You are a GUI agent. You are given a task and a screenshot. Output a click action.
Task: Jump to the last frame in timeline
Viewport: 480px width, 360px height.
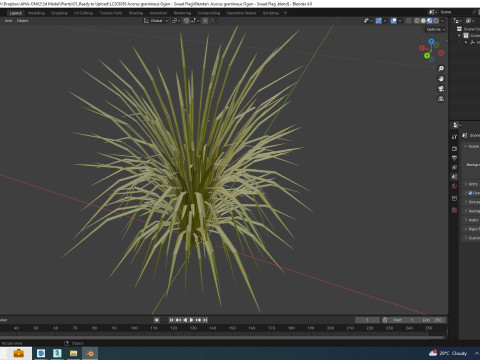point(205,320)
